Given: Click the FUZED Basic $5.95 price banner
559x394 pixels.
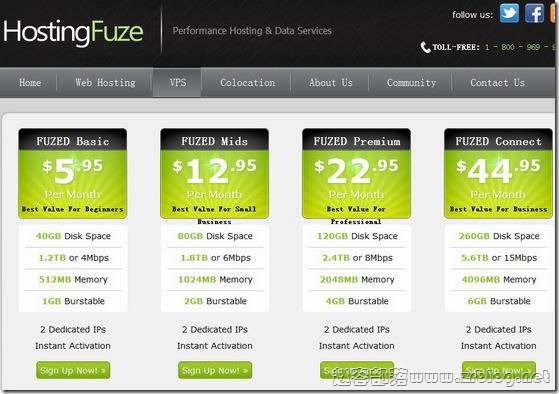Looking at the screenshot, I should coord(73,174).
